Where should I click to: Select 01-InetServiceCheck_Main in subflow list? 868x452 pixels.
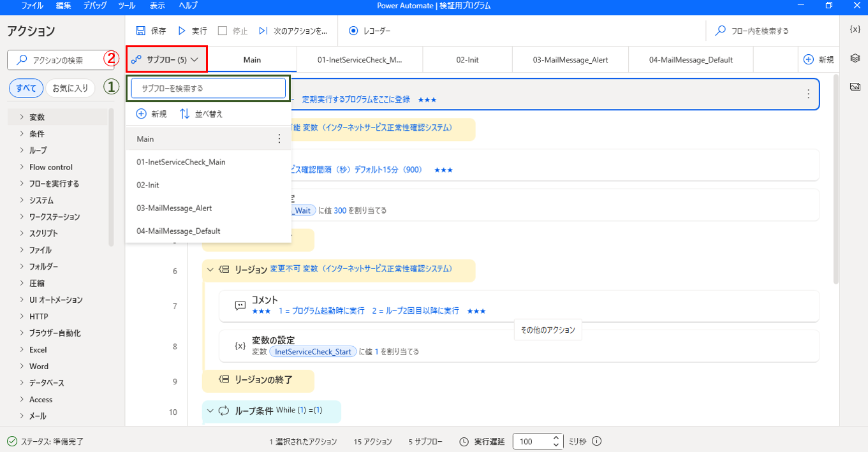(209, 162)
